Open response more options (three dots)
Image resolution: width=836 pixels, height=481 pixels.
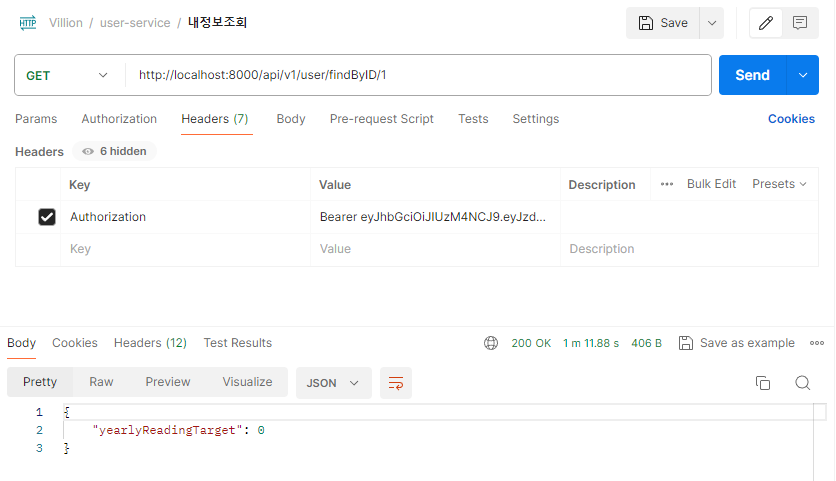[x=817, y=343]
